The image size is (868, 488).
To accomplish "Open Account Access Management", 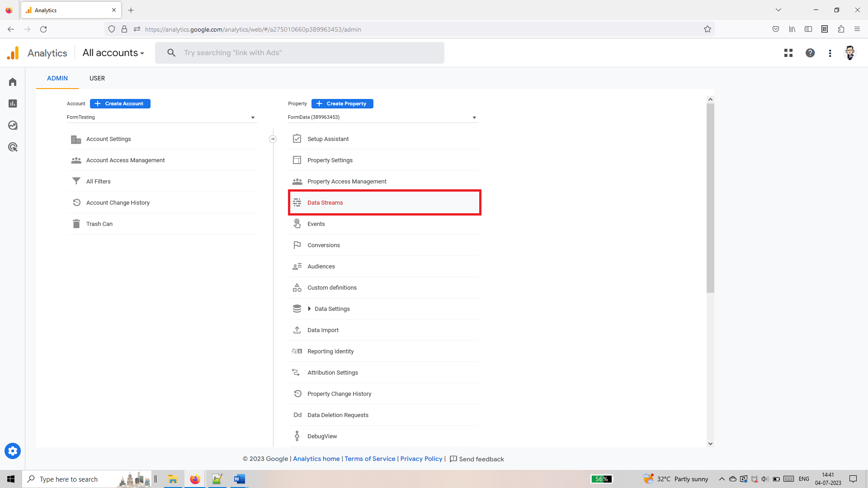I will pyautogui.click(x=162, y=160).
